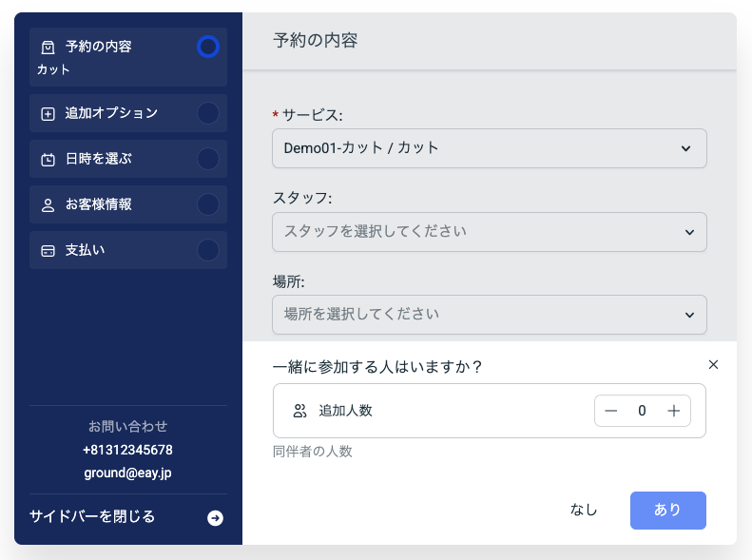The height and width of the screenshot is (560, 752).
Task: Click the arrow icon to close sidebar
Action: coord(216,518)
